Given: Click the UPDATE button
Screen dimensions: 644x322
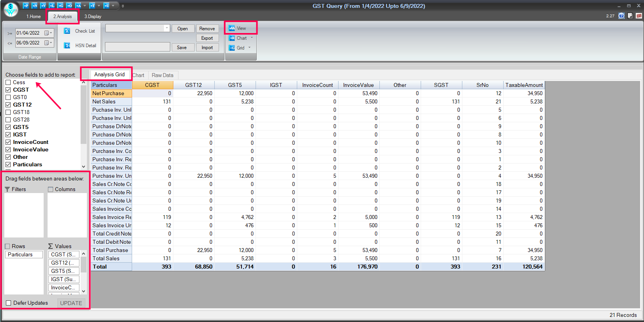Looking at the screenshot, I should (71, 303).
